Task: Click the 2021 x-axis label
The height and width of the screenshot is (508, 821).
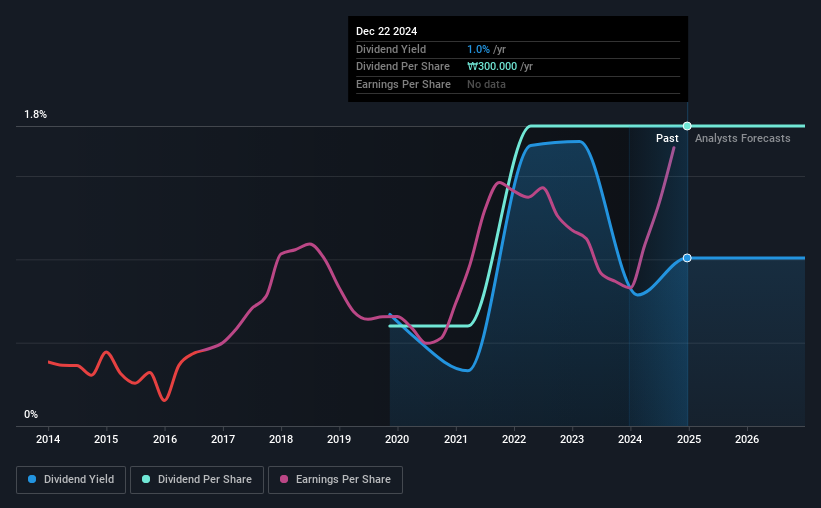Action: [456, 439]
